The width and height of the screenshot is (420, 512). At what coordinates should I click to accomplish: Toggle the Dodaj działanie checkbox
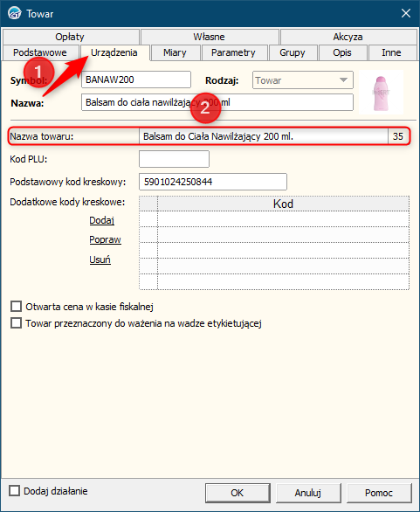point(14,491)
